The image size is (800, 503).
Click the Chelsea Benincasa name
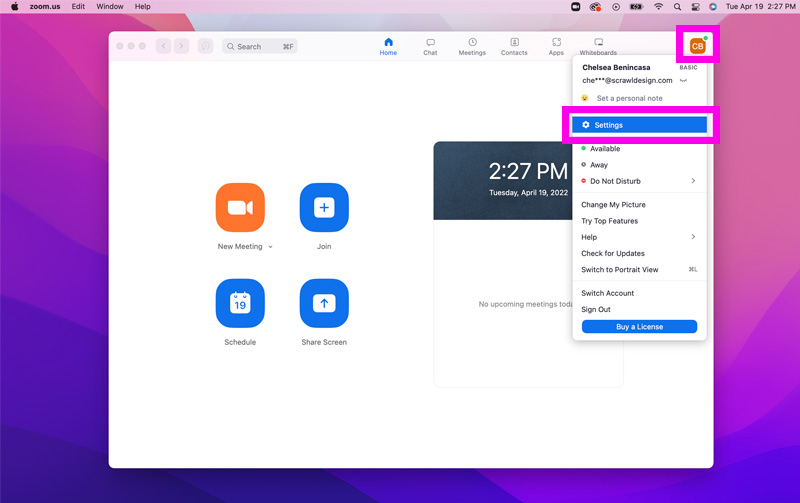[x=616, y=67]
